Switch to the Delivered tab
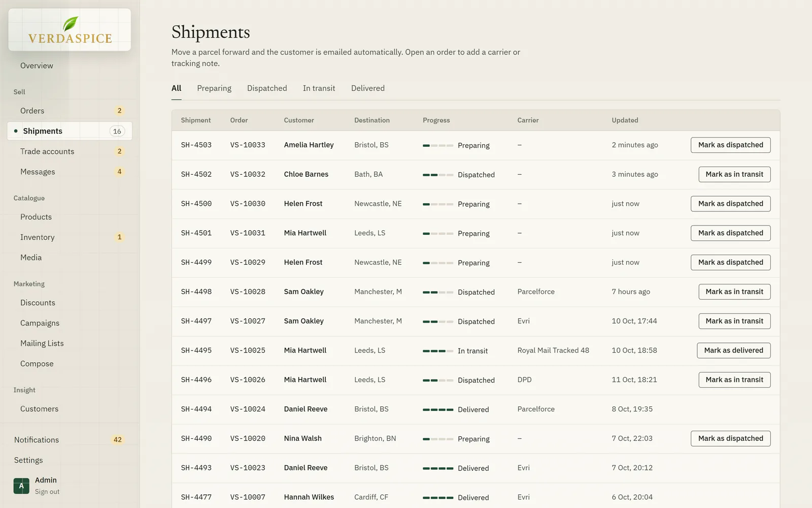This screenshot has width=812, height=508. [368, 88]
